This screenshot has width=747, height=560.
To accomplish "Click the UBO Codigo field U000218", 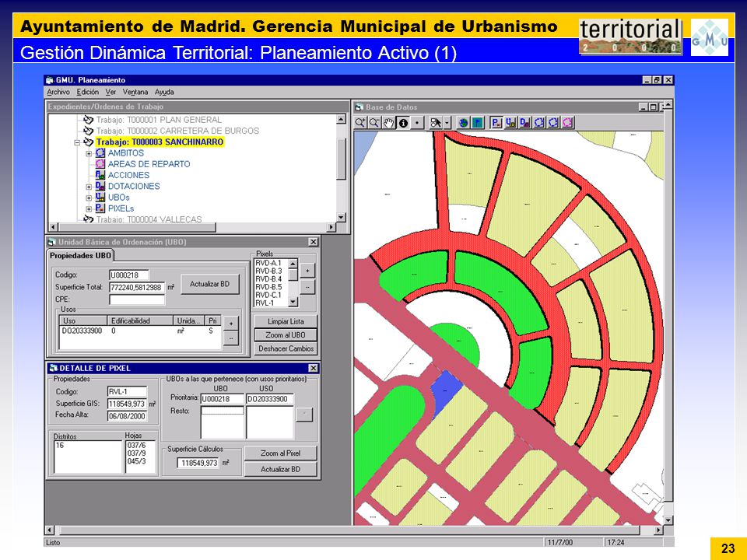I will point(129,275).
